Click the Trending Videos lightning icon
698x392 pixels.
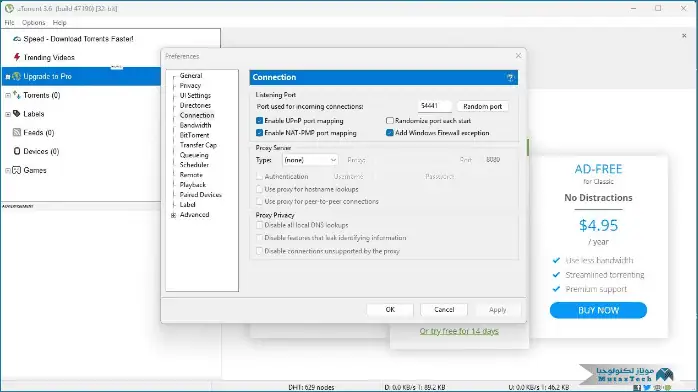click(x=17, y=57)
